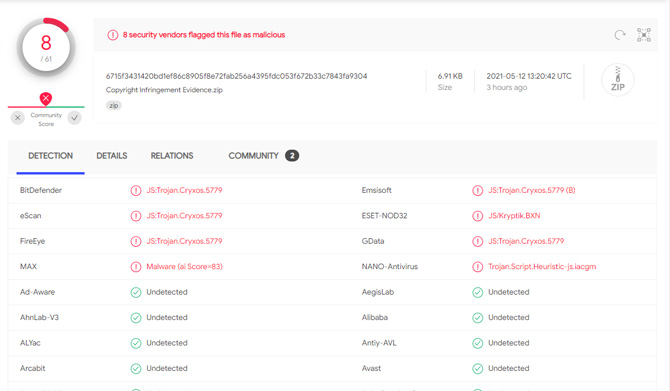This screenshot has width=670, height=391.
Task: Switch to the DETAILS tab
Action: point(112,156)
